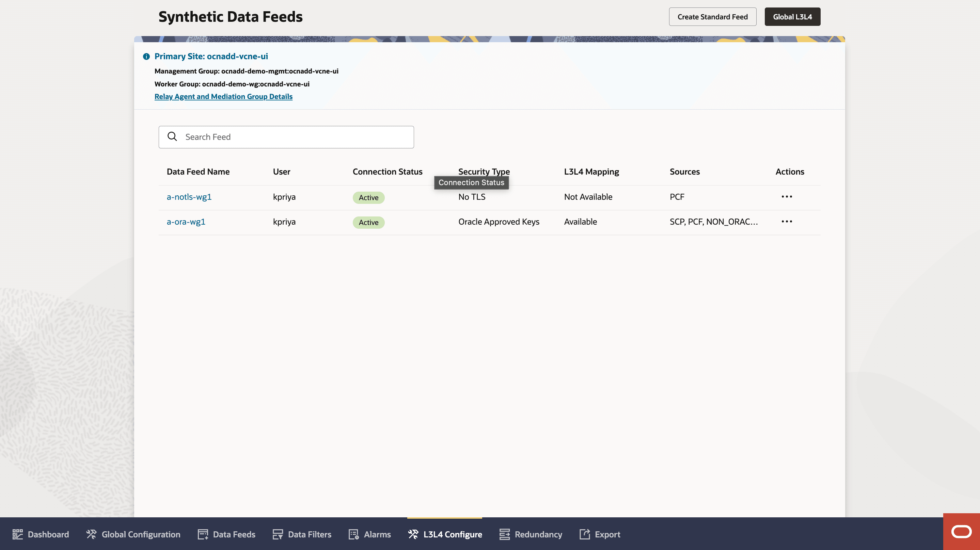980x550 pixels.
Task: Open the a-ora-wg1 feed link
Action: point(186,222)
